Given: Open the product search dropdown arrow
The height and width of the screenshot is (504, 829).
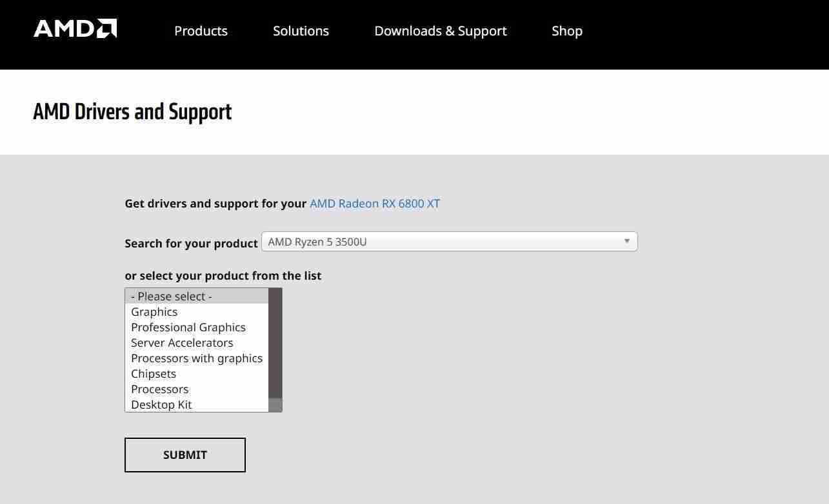Looking at the screenshot, I should point(626,241).
